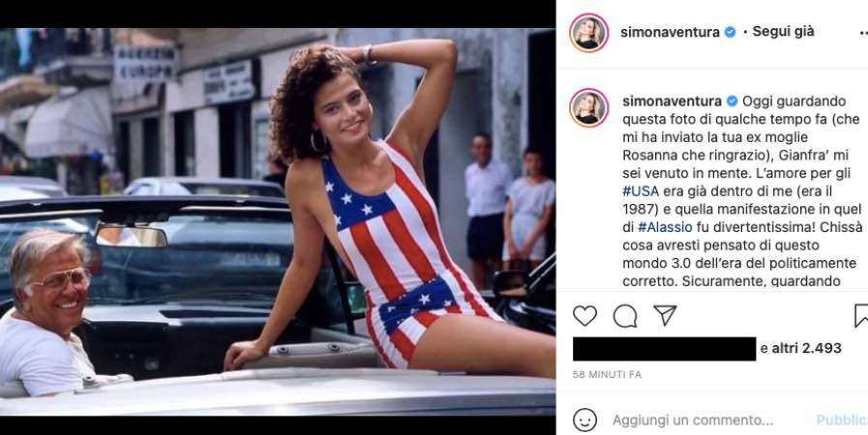Open simonaventura username in header
Screen dimensions: 868x435
(x=670, y=33)
